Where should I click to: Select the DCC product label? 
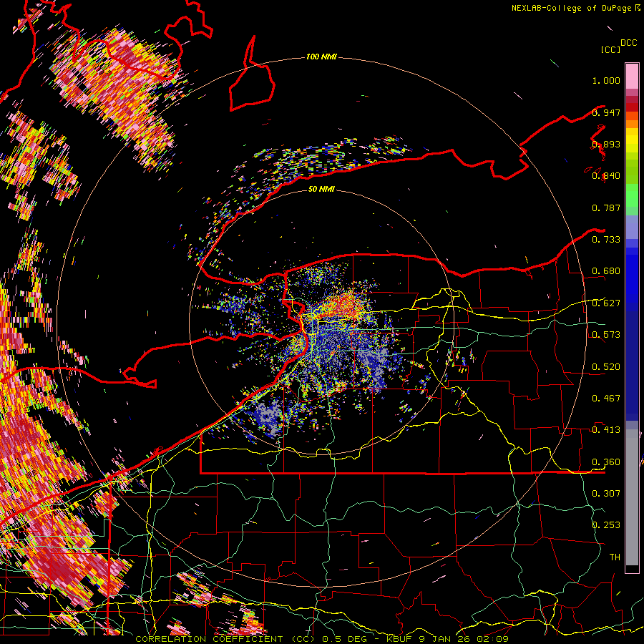628,43
